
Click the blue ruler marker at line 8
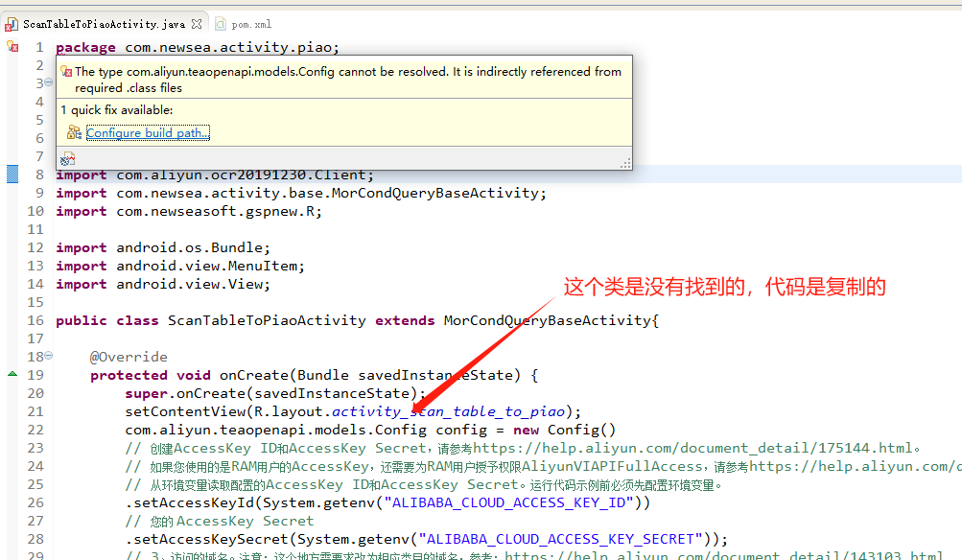(12, 175)
